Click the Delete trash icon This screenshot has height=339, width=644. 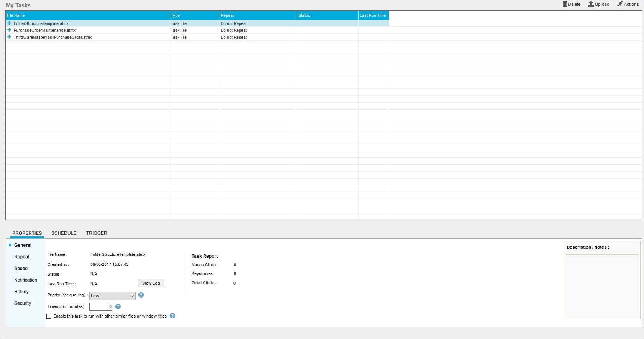pyautogui.click(x=565, y=4)
